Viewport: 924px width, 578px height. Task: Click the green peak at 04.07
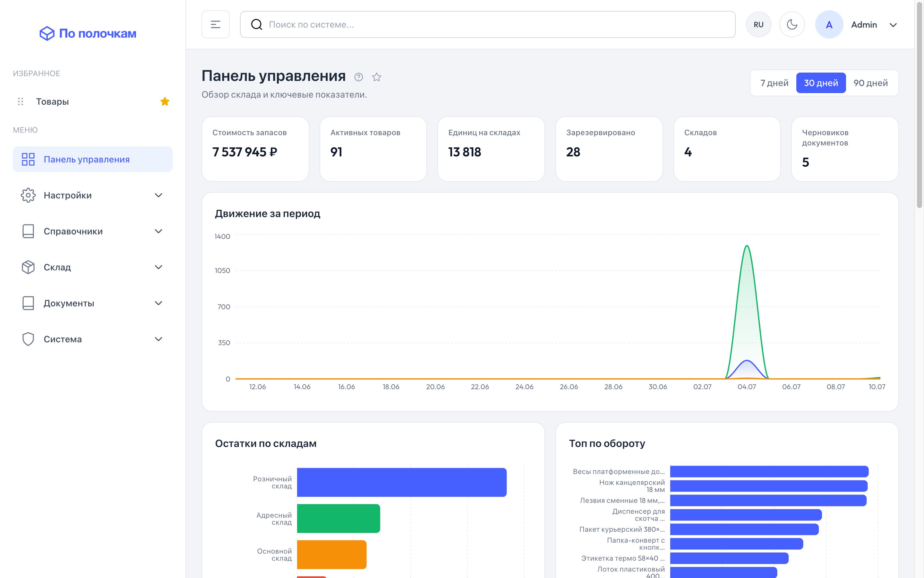(x=747, y=246)
